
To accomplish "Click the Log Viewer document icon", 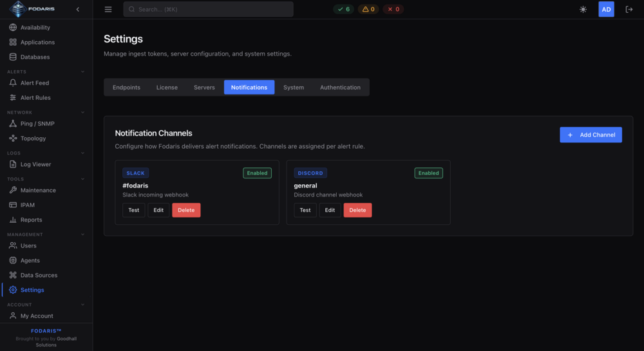I will pos(13,164).
